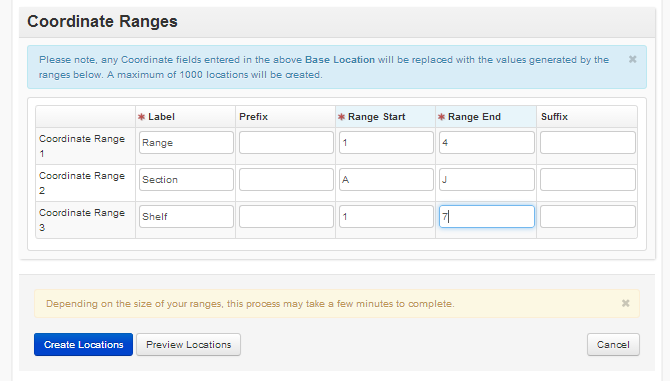Edit Range End field containing J

487,179
